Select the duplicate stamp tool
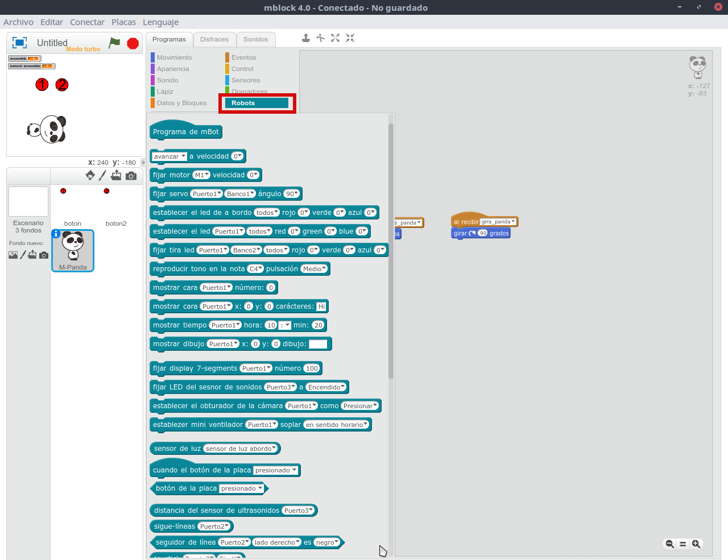The width and height of the screenshot is (728, 560). click(x=306, y=38)
